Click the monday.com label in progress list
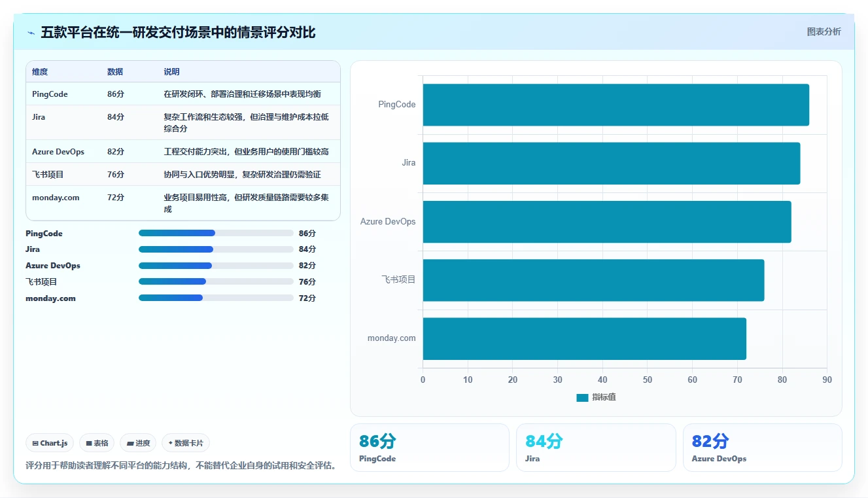868x498 pixels. click(x=50, y=298)
